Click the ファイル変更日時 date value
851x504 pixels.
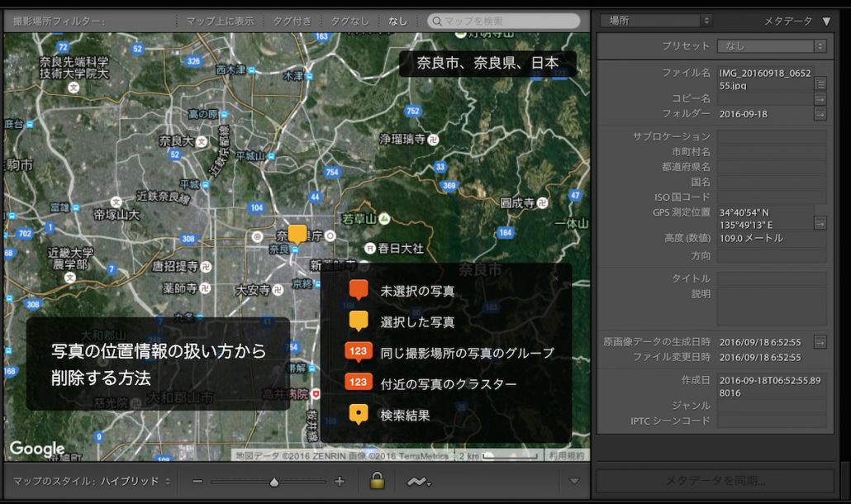pos(760,358)
